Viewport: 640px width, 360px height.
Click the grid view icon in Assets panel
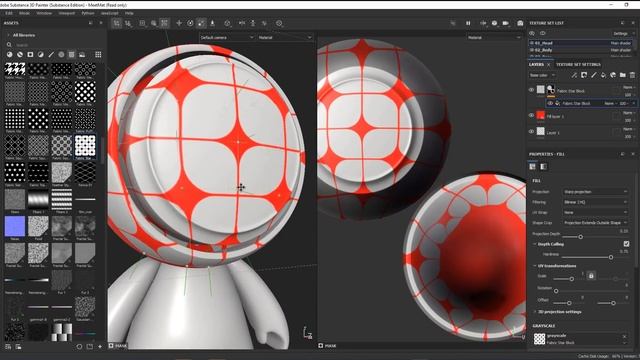tap(98, 54)
